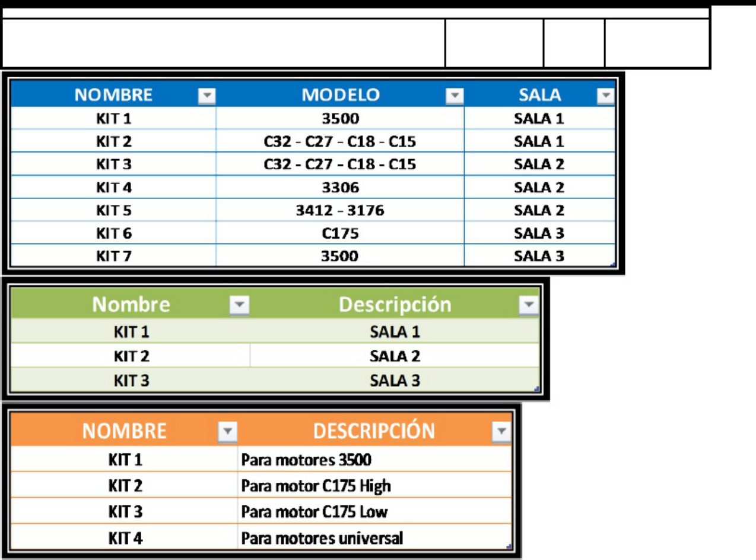The image size is (756, 560).
Task: Open the Nombre filter dropdown in green table
Action: pos(239,306)
